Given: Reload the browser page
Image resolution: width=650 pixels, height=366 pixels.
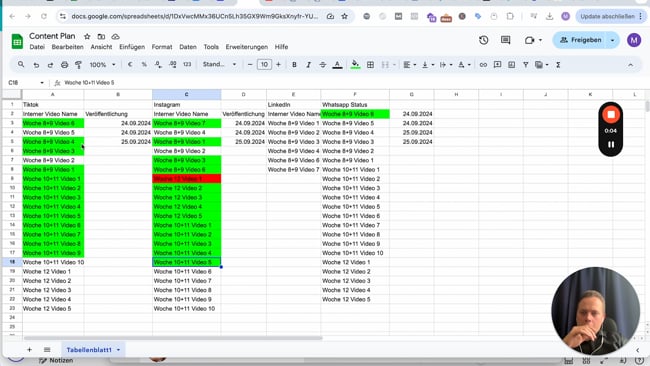Looking at the screenshot, I should coord(44,17).
